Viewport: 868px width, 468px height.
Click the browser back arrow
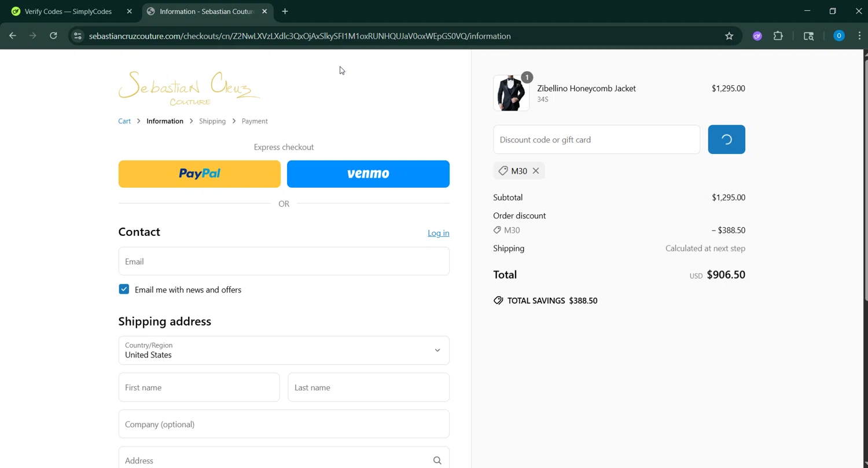(x=13, y=36)
